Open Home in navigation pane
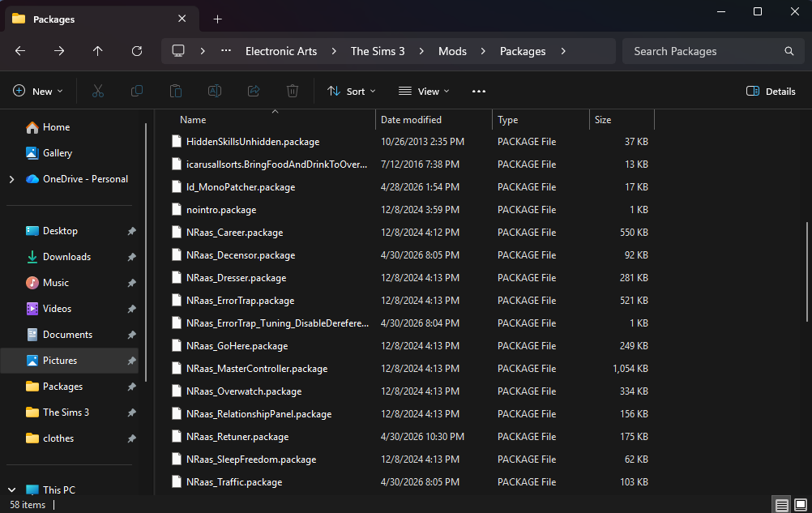 point(56,126)
